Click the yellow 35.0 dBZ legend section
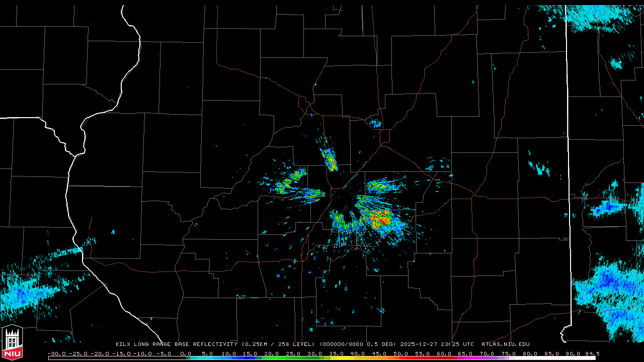Viewport: 644px width, 362px height. [337, 358]
